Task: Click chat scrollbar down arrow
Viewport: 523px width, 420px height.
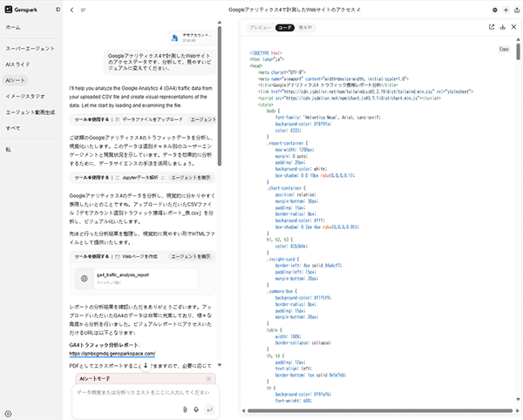Action: [220, 365]
